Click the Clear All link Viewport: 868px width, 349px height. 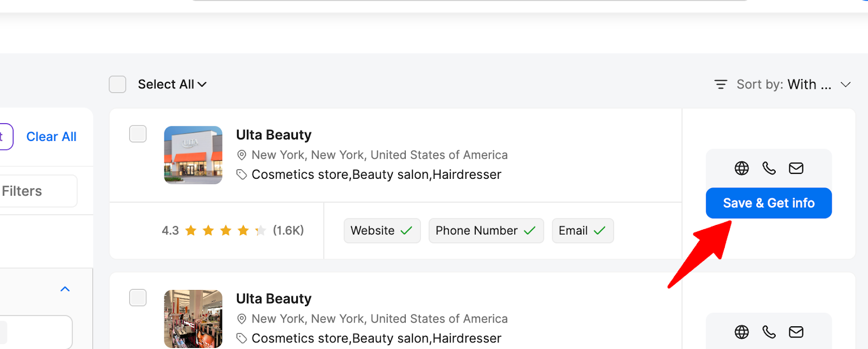[x=52, y=137]
